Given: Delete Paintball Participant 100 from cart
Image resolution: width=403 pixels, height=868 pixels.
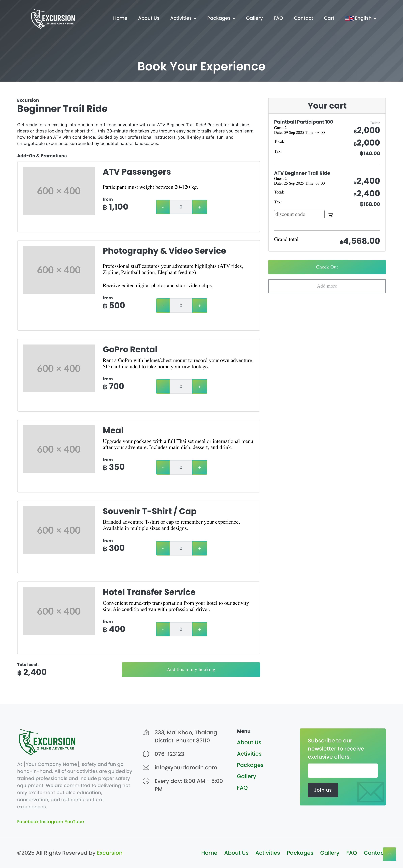Looking at the screenshot, I should (x=375, y=123).
